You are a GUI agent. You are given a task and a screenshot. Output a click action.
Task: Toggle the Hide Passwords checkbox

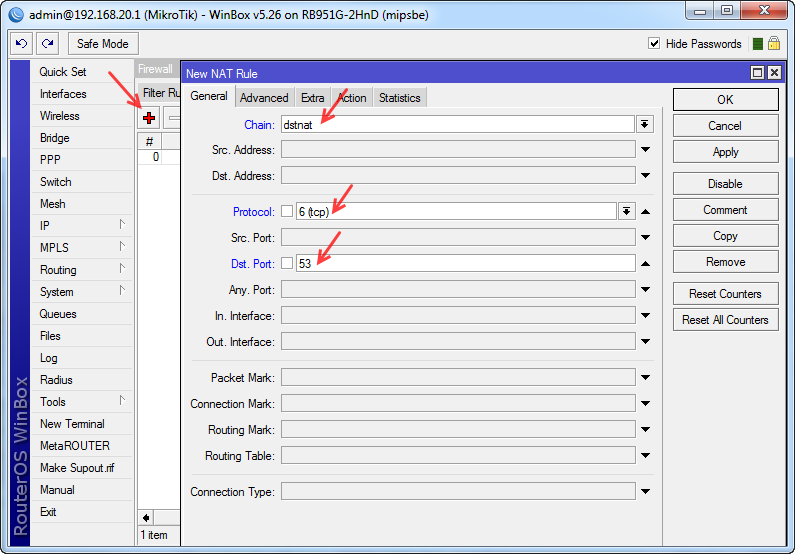[654, 44]
